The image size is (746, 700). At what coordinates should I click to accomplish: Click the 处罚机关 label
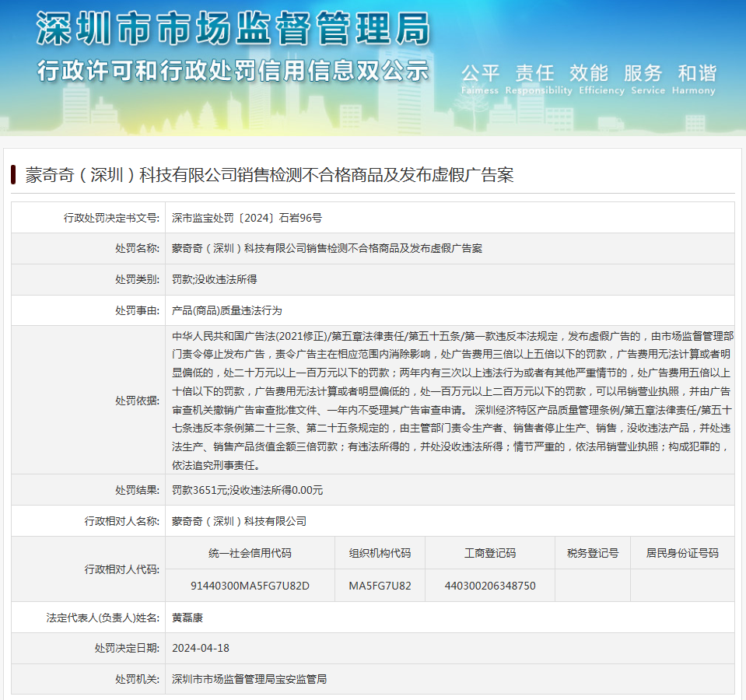coord(138,679)
